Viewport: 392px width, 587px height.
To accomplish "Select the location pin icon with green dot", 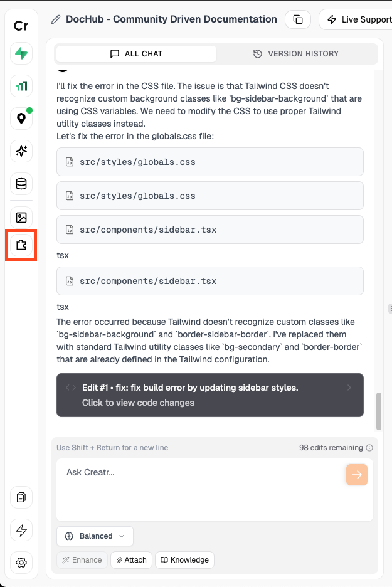I will tap(21, 118).
